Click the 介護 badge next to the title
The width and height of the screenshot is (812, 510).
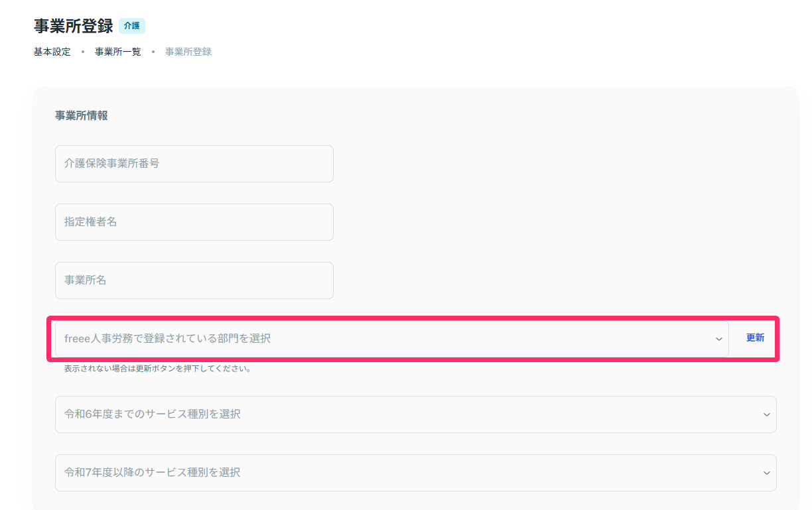point(132,26)
